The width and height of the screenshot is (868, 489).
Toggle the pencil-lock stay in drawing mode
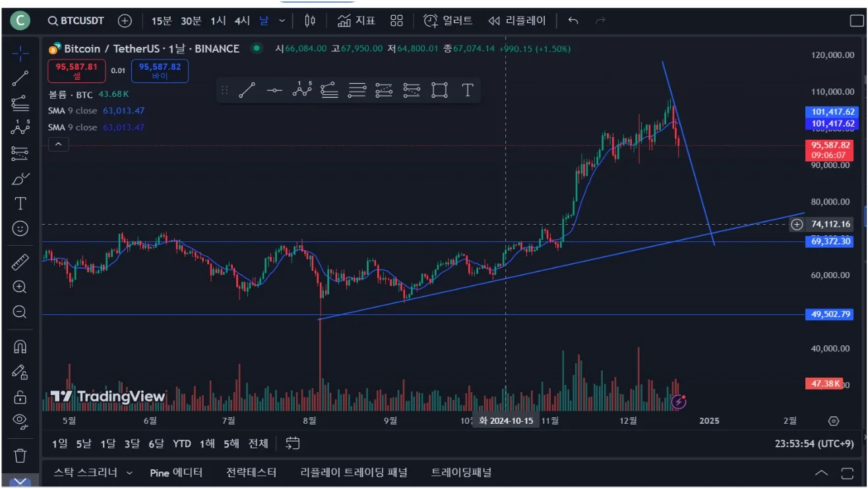pos(20,372)
